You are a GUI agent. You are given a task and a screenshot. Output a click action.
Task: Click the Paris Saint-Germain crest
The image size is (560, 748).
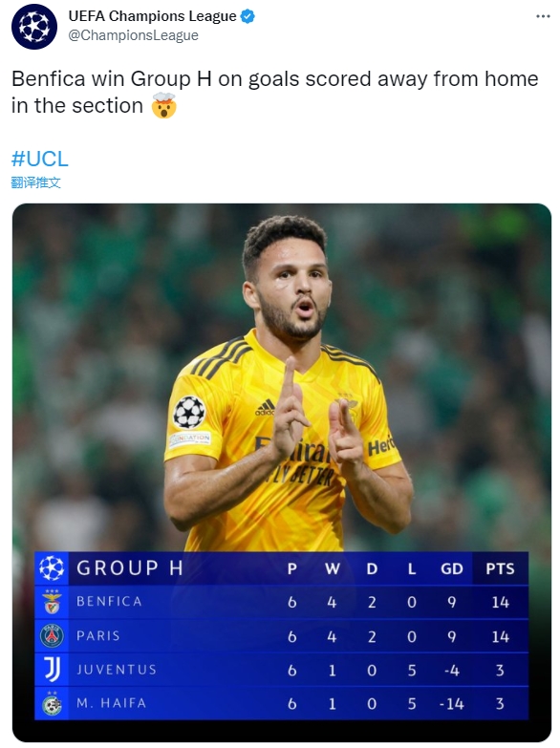(52, 636)
